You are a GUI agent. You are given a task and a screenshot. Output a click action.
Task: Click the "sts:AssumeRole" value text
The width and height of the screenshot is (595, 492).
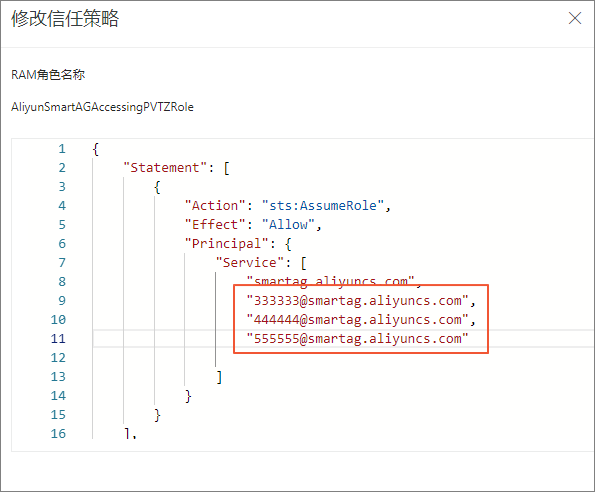pyautogui.click(x=323, y=206)
